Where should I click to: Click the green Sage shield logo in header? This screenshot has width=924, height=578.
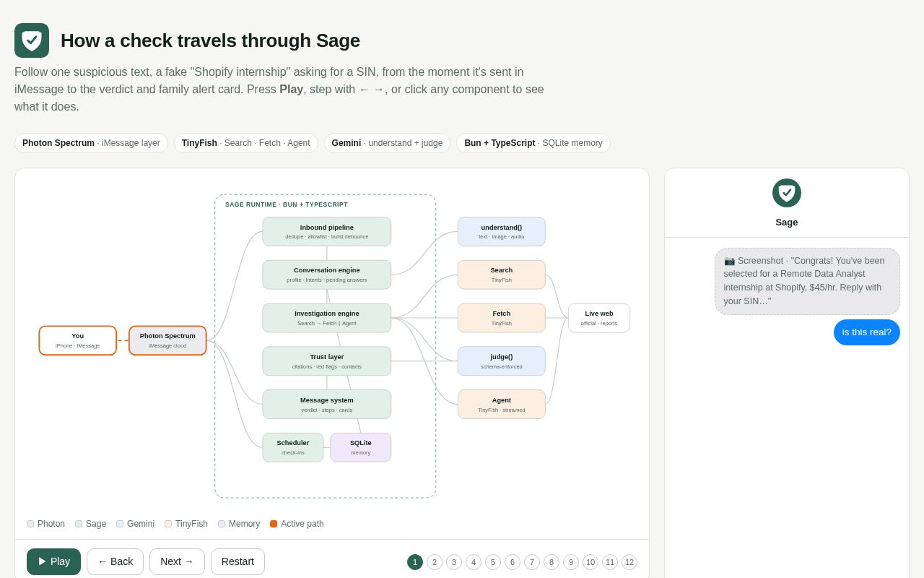(x=32, y=40)
